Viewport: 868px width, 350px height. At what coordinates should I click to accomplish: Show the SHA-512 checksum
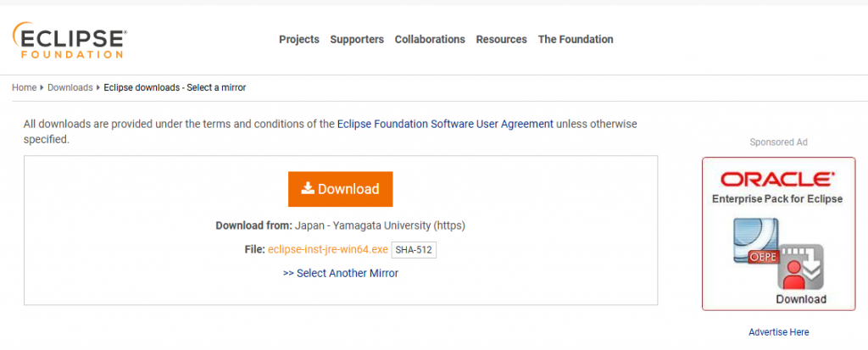coord(414,250)
